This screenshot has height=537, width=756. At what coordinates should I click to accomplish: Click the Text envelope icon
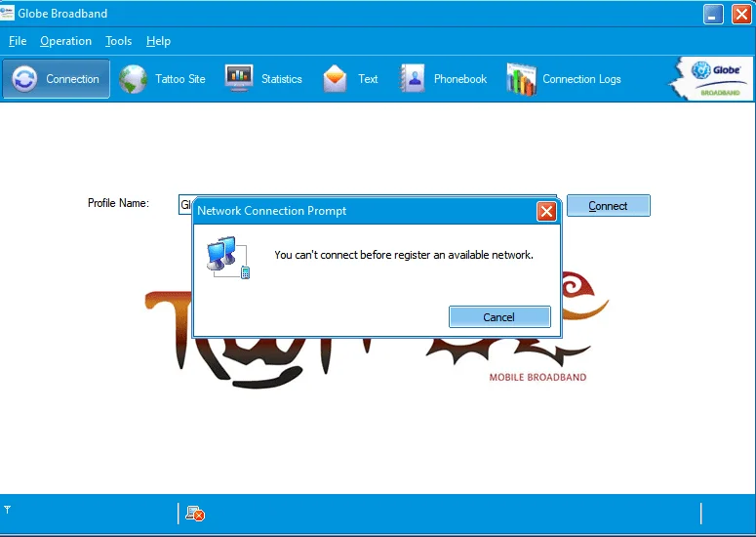[x=335, y=79]
